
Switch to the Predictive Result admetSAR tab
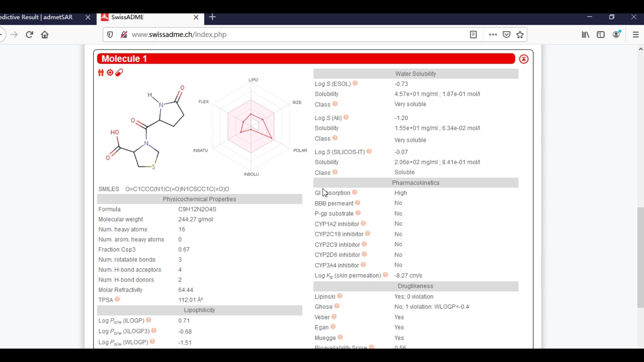(37, 17)
